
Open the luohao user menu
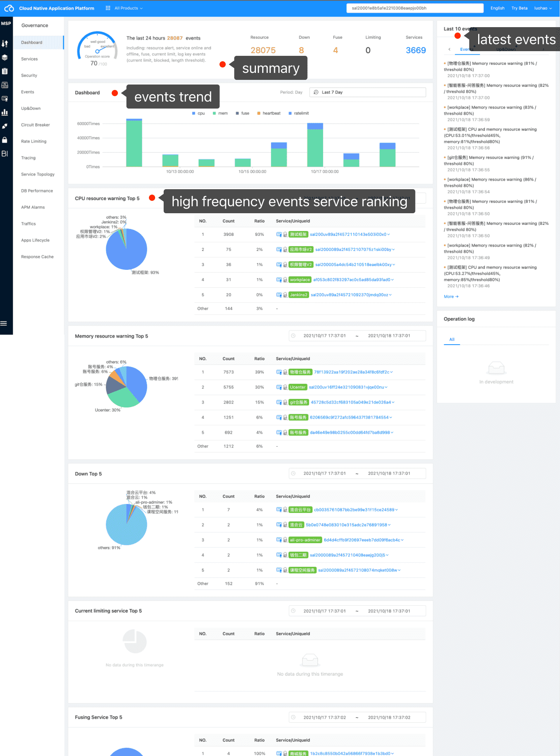tap(543, 8)
